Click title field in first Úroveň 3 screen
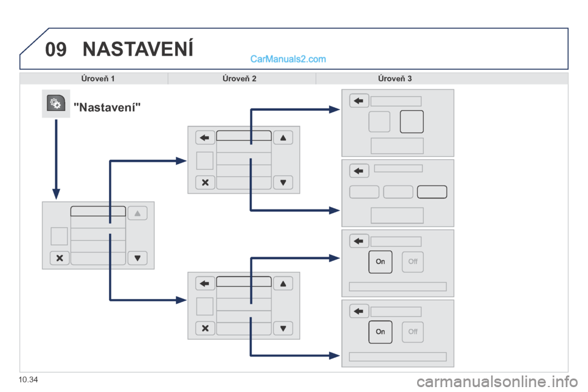Screen dimensions: 588x392 pyautogui.click(x=396, y=101)
